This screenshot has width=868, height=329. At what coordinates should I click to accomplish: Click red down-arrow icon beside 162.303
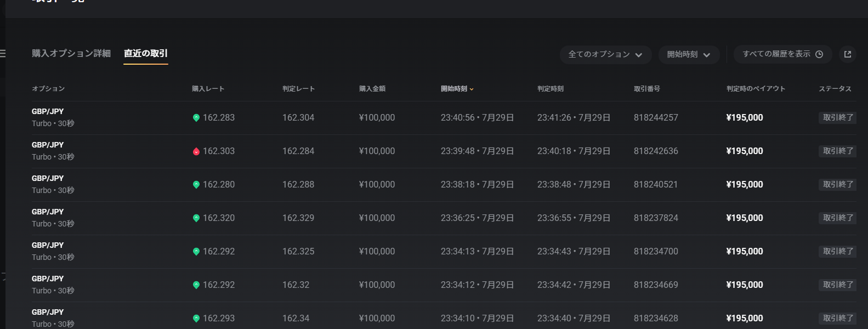[196, 151]
